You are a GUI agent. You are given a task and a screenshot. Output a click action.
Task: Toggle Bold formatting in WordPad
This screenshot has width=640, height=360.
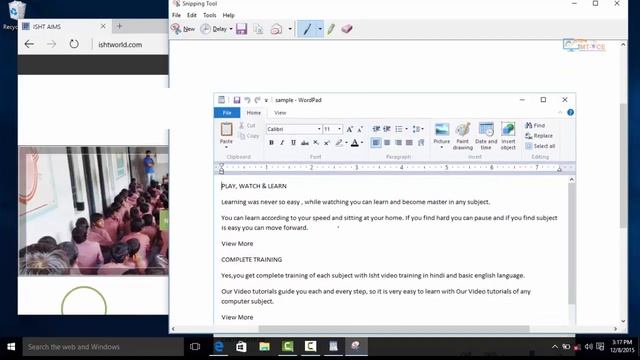coord(271,142)
